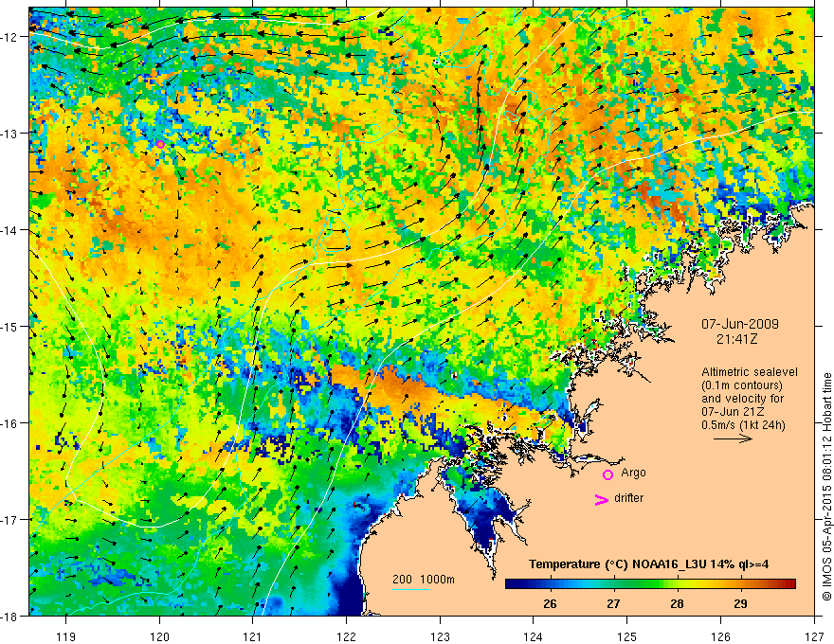Click the 'Temperature (°C) NOAA16_L3U' title

pos(617,564)
